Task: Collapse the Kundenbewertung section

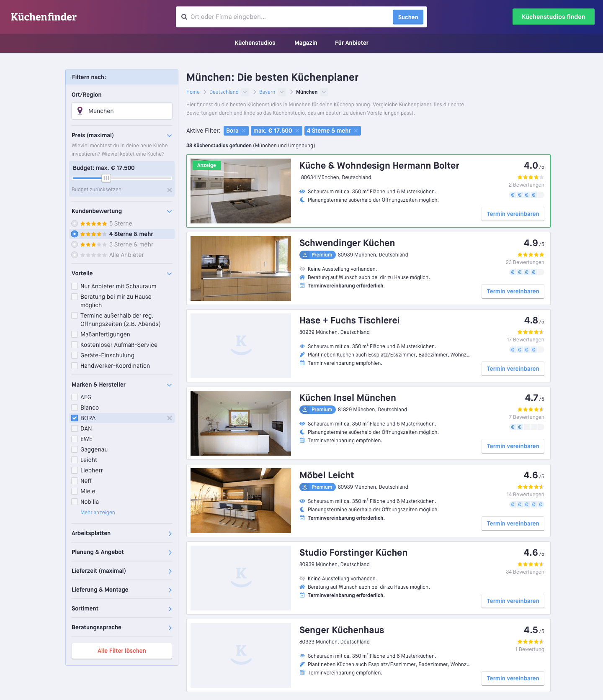Action: click(169, 211)
